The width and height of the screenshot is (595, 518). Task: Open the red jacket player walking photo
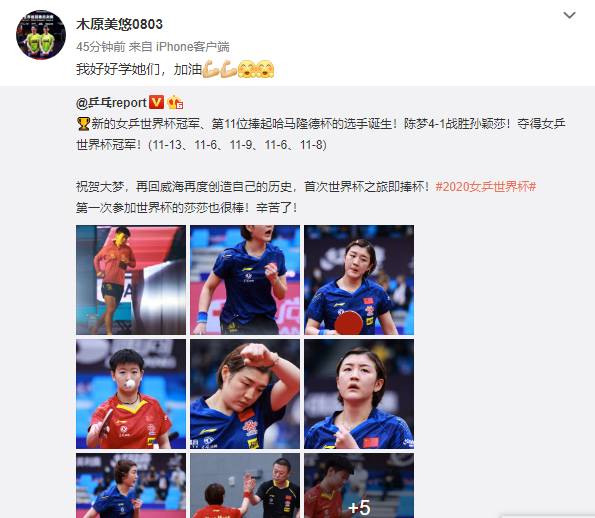131,280
